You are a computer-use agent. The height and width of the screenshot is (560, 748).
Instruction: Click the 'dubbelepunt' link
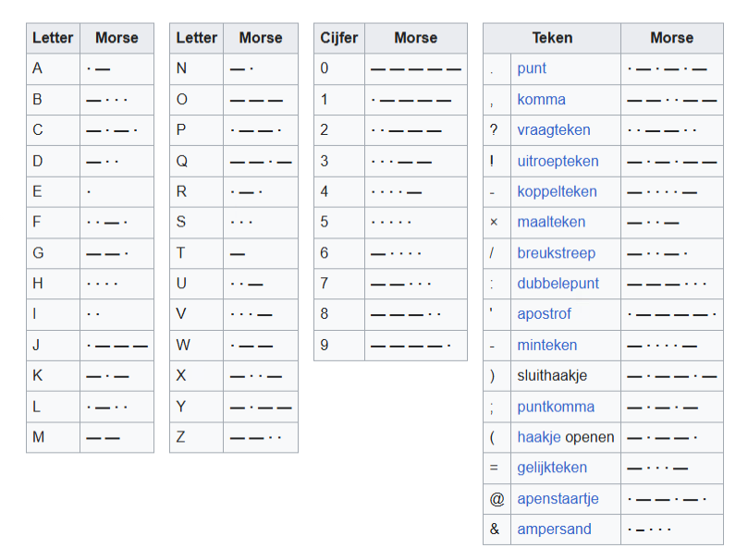[558, 284]
